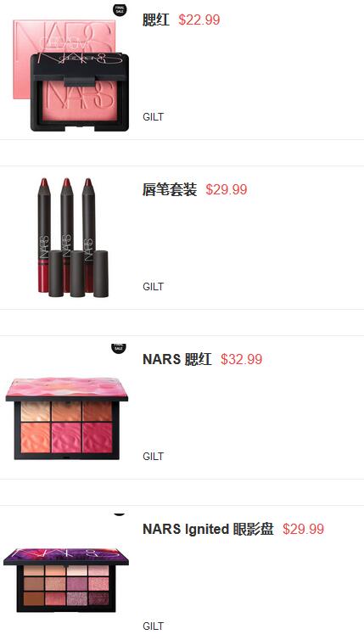Click GILT store label under NARS 腮红

click(153, 457)
